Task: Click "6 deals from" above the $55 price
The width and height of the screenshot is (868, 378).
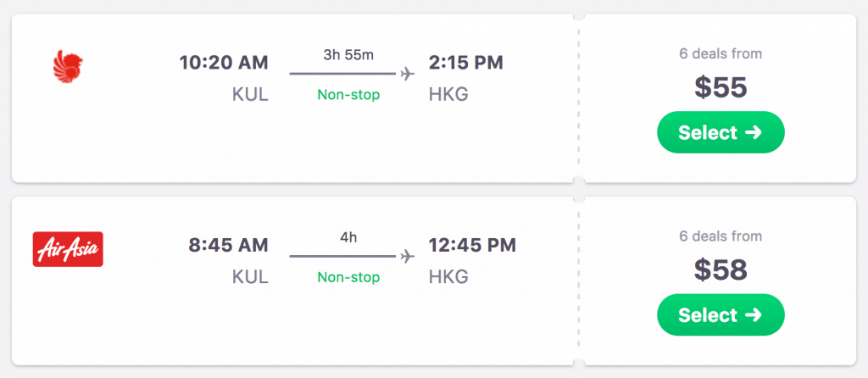Action: [721, 53]
